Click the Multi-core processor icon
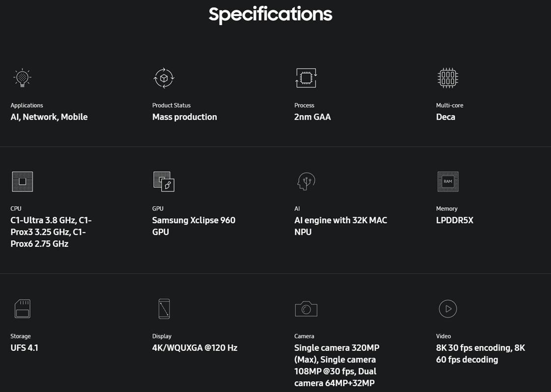Image resolution: width=551 pixels, height=392 pixels. (447, 78)
